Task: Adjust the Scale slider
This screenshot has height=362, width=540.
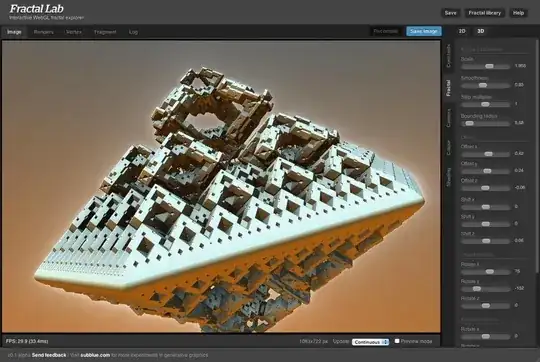Action: tap(486, 66)
